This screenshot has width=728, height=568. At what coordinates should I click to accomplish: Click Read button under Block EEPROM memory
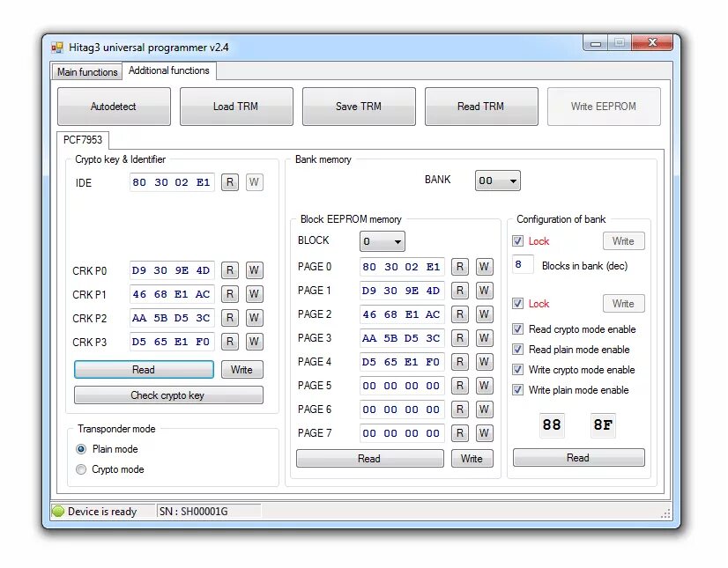coord(369,459)
